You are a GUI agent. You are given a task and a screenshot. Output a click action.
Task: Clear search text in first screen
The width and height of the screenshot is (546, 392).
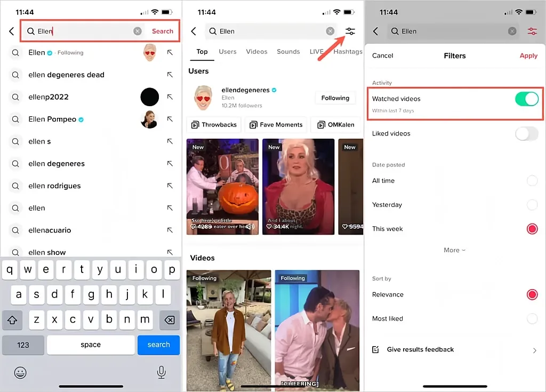tap(138, 31)
